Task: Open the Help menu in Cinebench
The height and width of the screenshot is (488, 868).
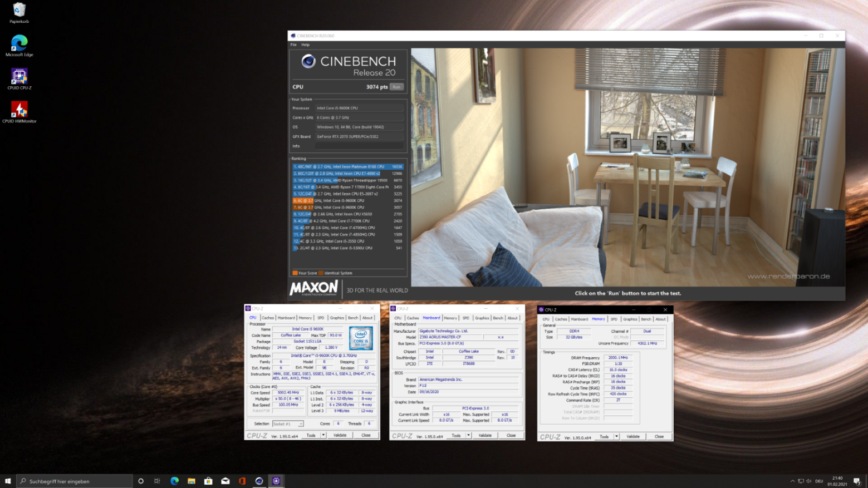Action: [306, 45]
